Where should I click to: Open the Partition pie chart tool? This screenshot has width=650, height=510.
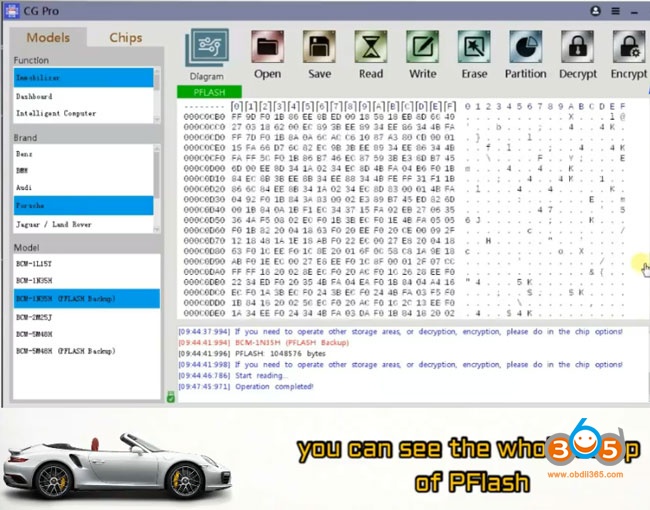[525, 48]
